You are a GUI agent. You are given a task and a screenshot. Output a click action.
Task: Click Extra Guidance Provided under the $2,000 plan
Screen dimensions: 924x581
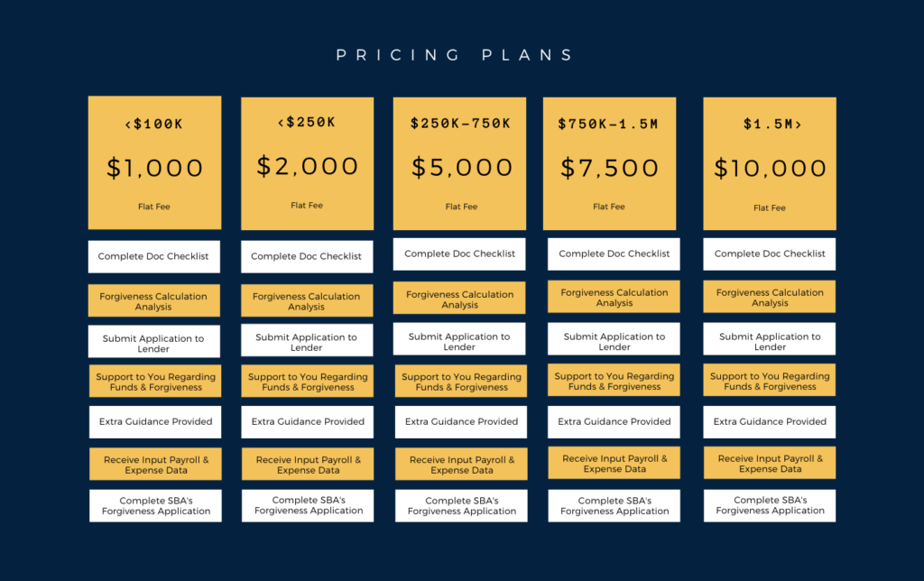point(307,422)
